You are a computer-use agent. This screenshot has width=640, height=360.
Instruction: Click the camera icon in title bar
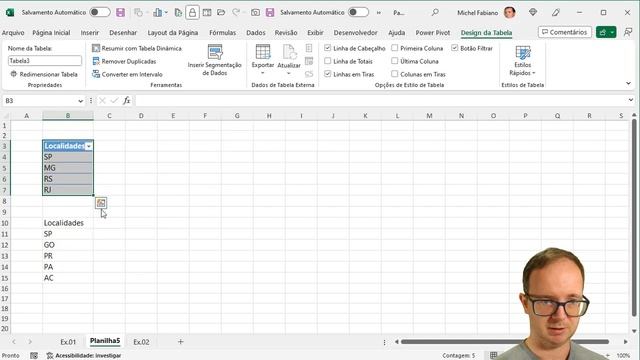coord(256,13)
